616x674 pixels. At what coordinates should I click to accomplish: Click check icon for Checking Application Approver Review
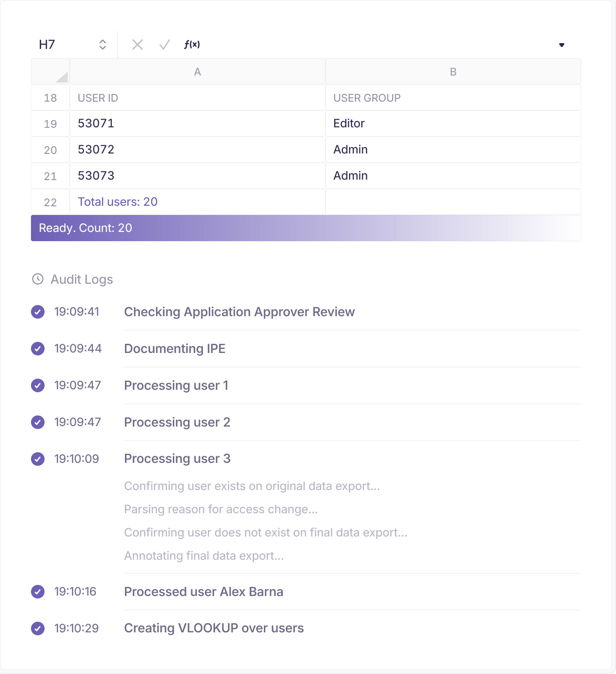tap(38, 312)
